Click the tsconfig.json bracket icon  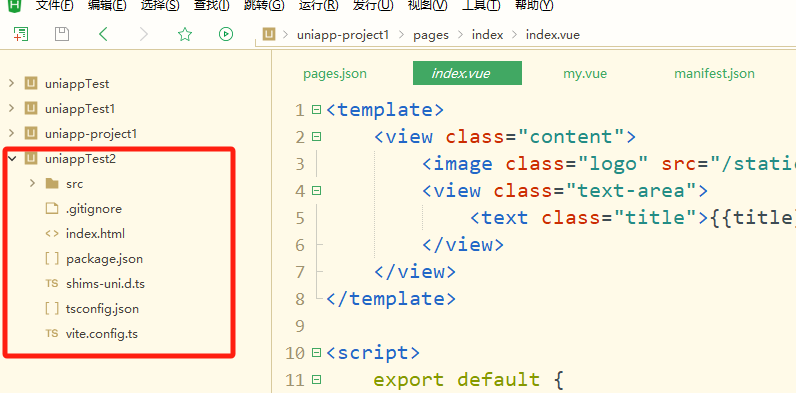[52, 309]
